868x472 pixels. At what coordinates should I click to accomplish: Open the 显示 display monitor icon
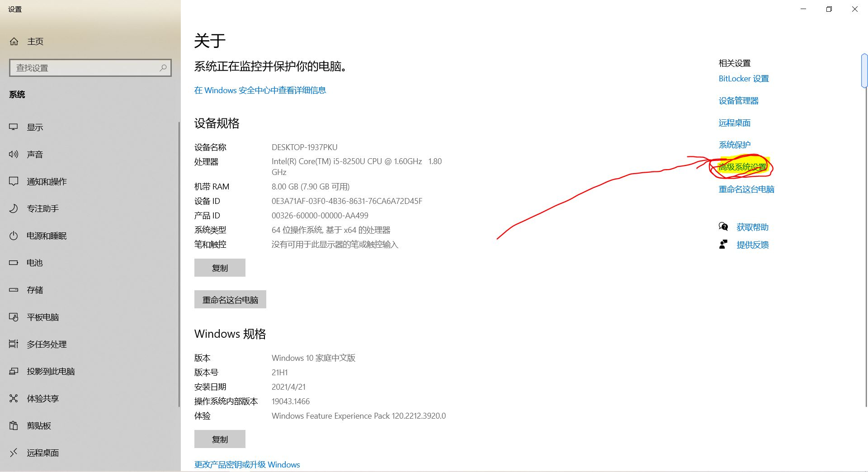[14, 127]
